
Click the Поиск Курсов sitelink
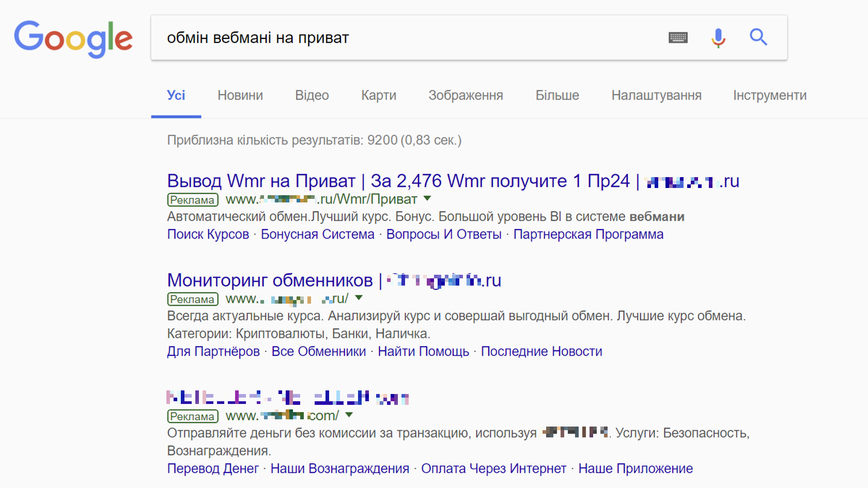208,235
